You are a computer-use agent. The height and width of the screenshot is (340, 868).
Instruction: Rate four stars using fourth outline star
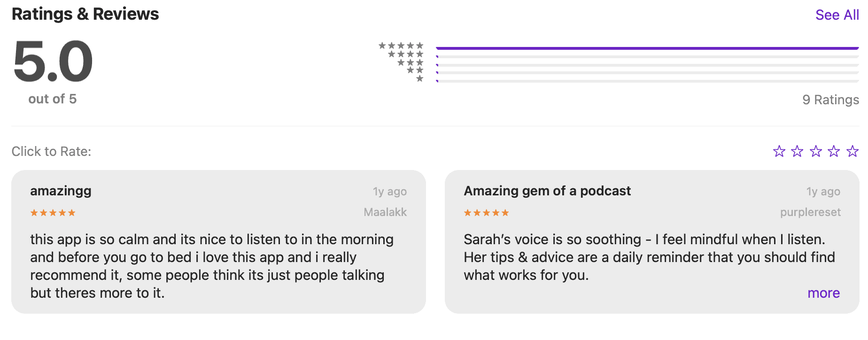click(834, 151)
